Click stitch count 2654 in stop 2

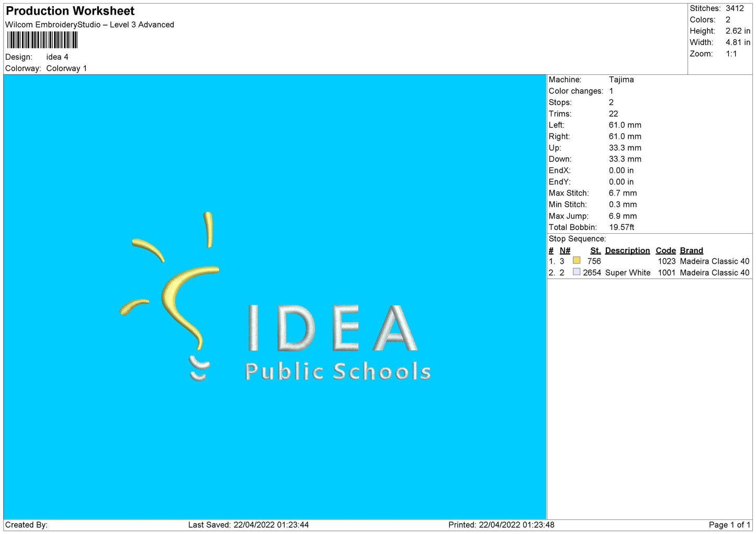tap(592, 272)
